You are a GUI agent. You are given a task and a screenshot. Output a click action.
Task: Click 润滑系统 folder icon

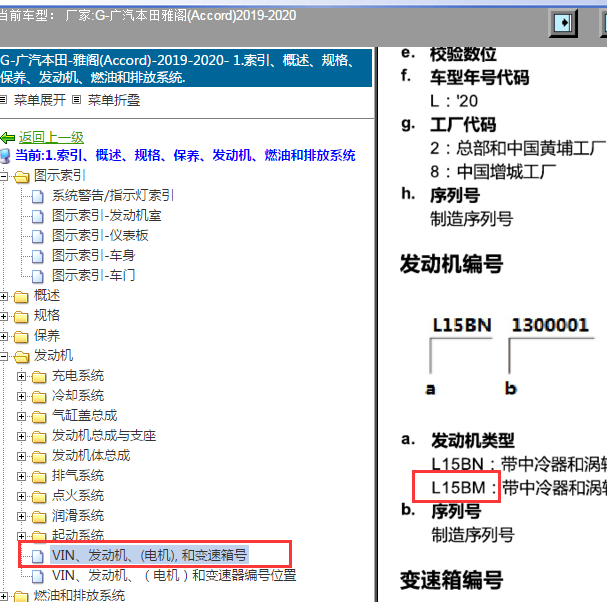click(x=39, y=517)
